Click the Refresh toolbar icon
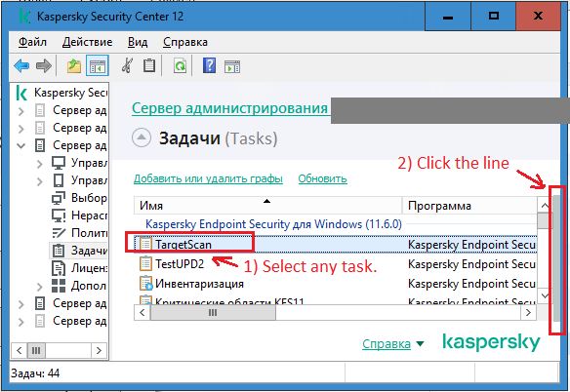Viewport: 570px width, 392px height. point(180,66)
